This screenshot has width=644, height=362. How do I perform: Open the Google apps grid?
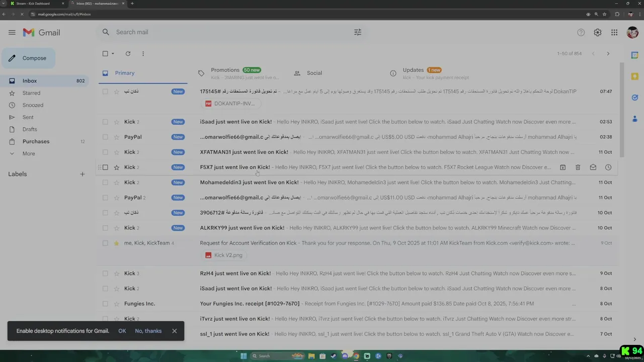pos(614,32)
